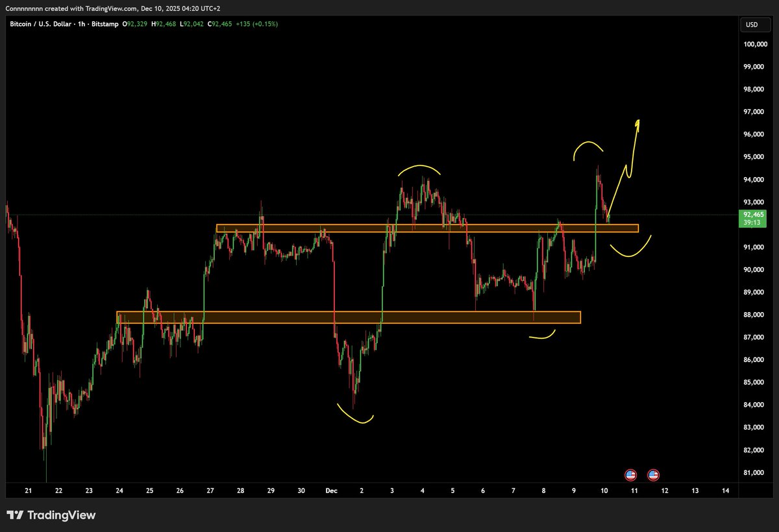Click date label 5 on the time axis
779x532 pixels.
click(452, 491)
